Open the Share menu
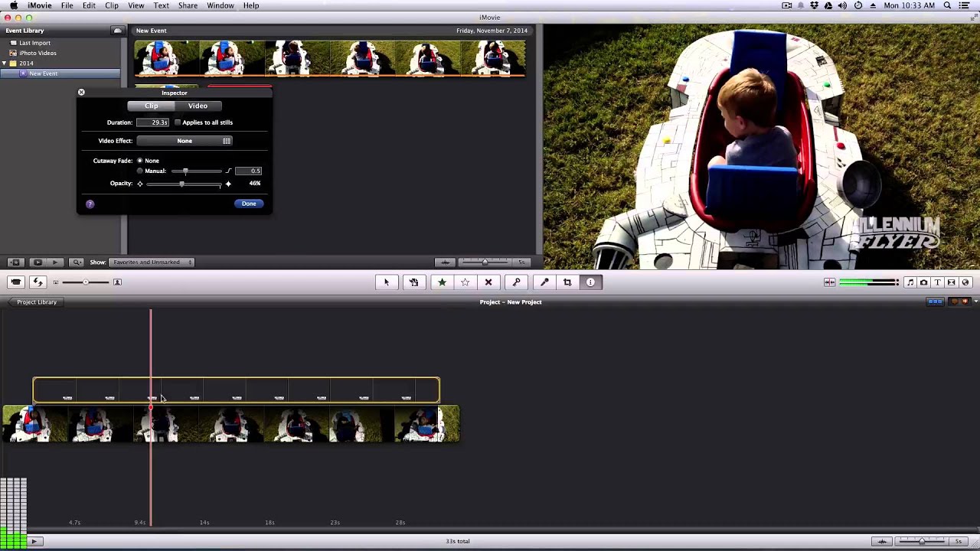Viewport: 980px width, 551px height. tap(188, 5)
